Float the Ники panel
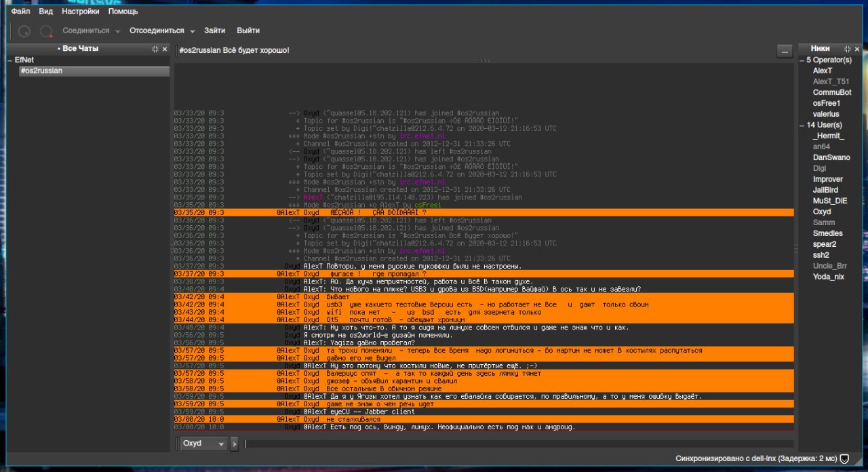The height and width of the screenshot is (472, 868). point(846,49)
